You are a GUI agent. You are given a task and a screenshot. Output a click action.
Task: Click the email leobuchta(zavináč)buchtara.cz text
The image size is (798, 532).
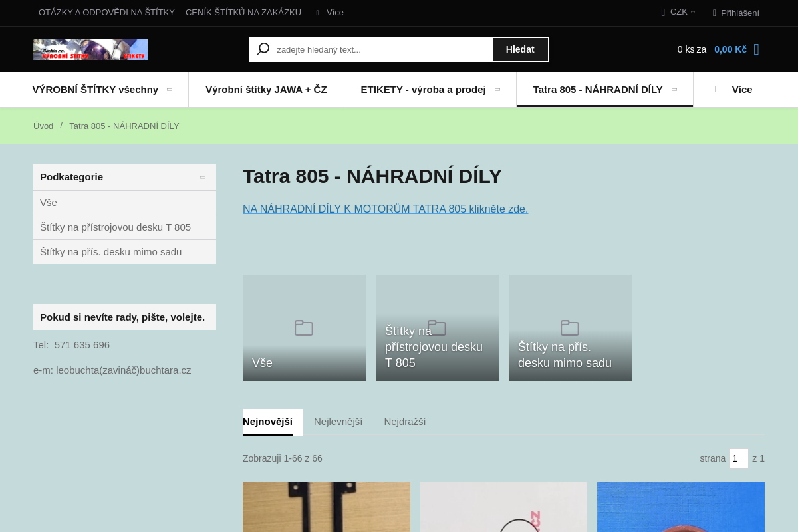pos(124,370)
